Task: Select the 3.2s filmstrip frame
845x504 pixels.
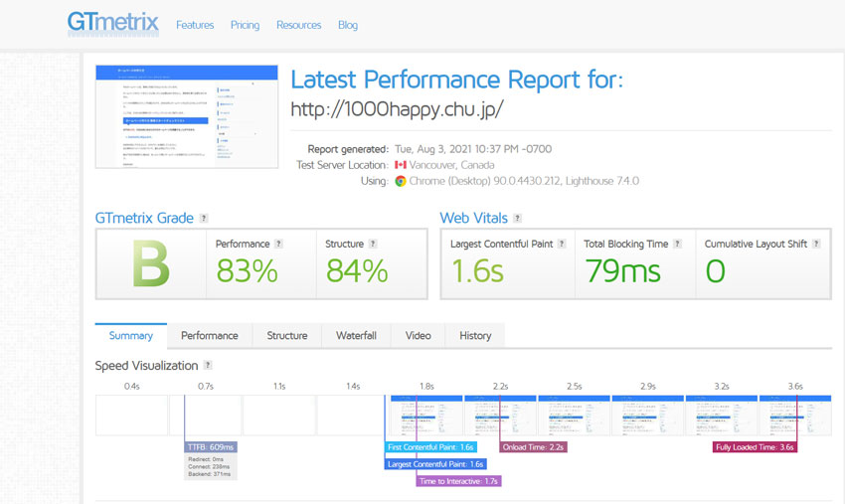Action: (x=722, y=416)
